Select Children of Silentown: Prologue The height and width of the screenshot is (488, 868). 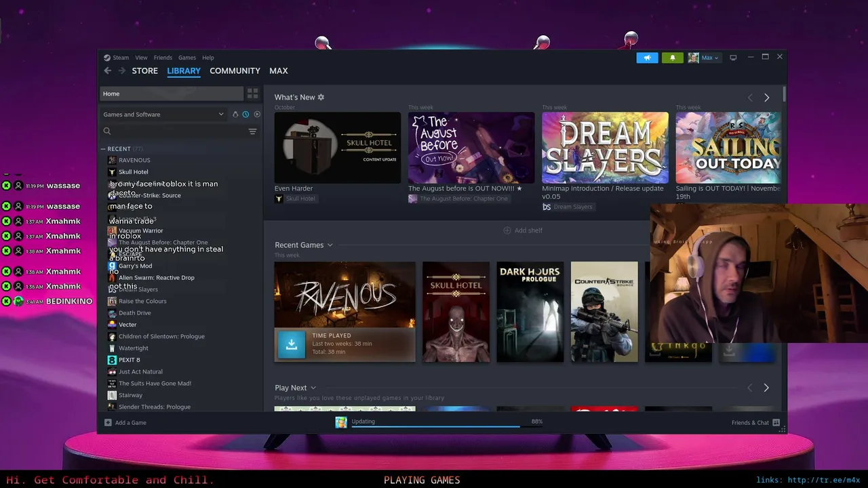[x=161, y=336]
